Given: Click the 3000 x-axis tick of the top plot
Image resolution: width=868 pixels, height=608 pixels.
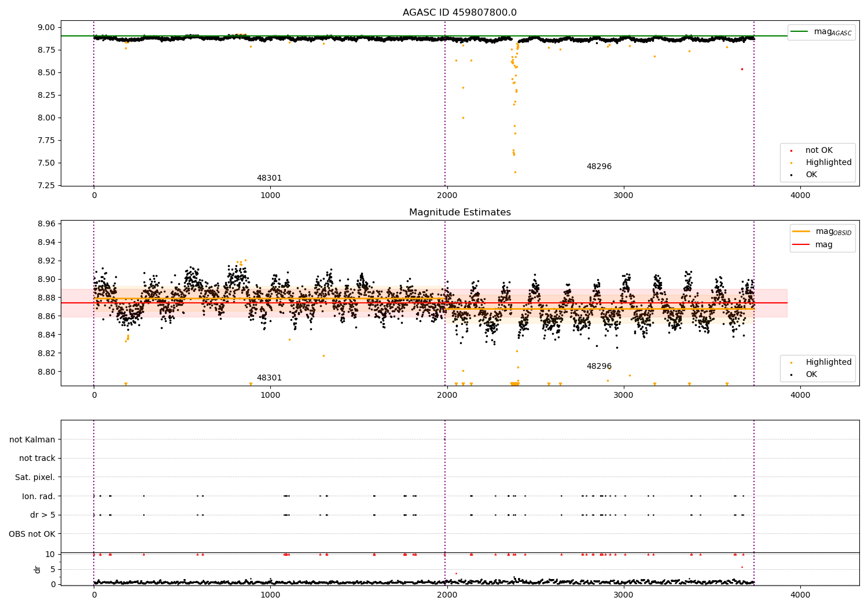Looking at the screenshot, I should (624, 196).
